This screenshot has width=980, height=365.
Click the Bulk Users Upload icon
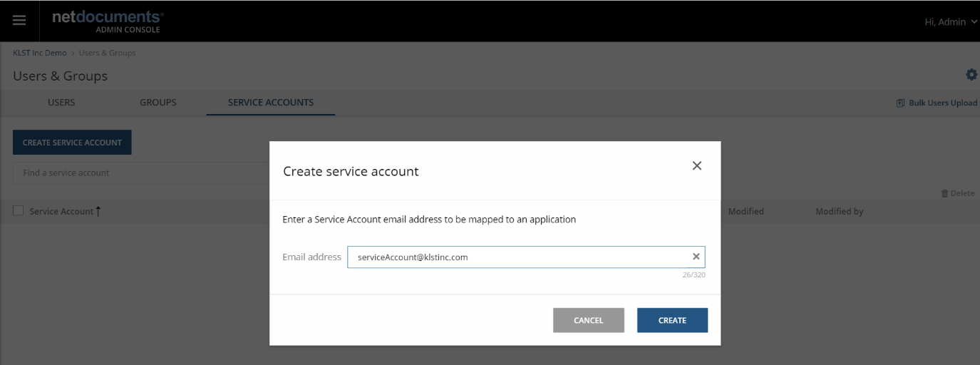click(900, 103)
